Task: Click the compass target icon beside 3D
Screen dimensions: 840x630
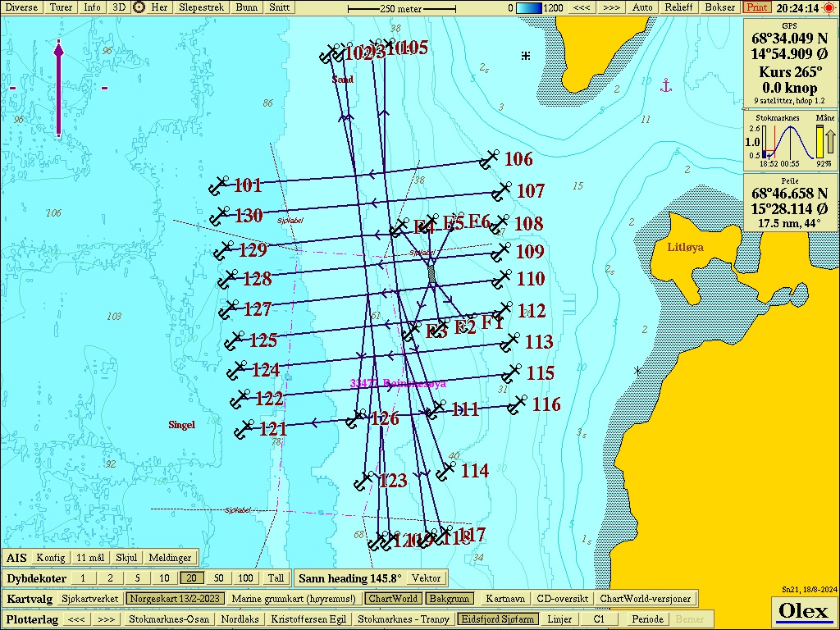Action: point(139,7)
